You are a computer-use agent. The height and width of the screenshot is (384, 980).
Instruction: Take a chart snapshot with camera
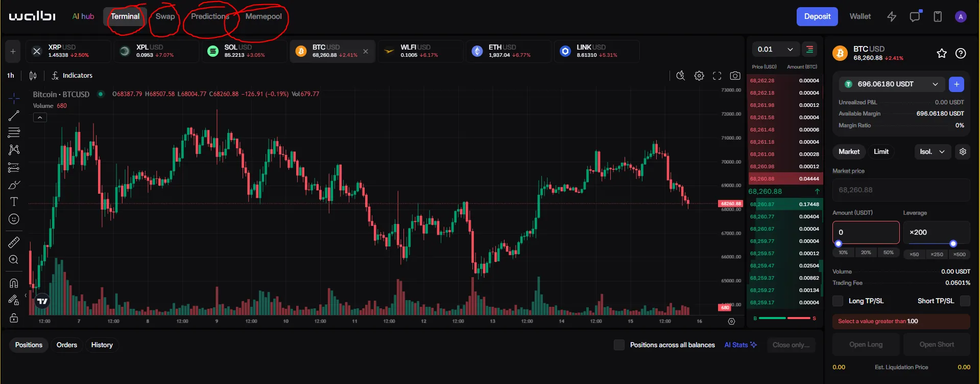(x=735, y=76)
